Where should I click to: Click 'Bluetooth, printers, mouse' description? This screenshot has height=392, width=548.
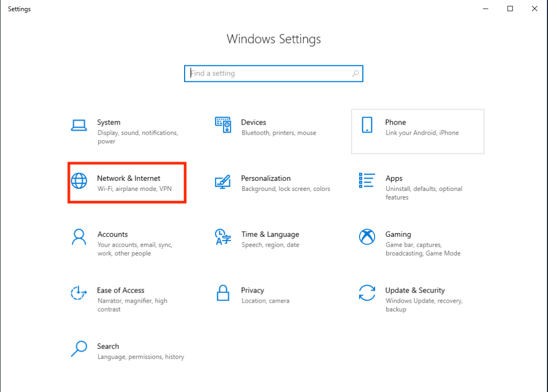[278, 133]
